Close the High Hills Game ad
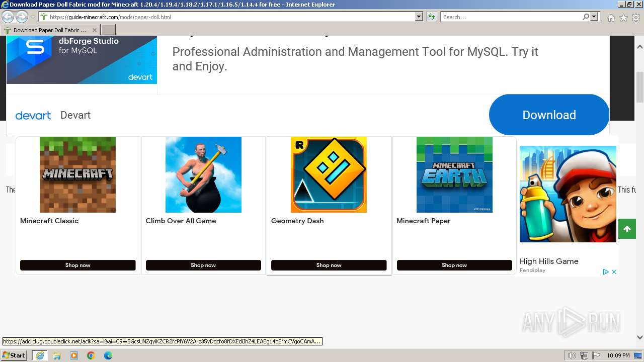The width and height of the screenshot is (644, 362). coord(614,271)
